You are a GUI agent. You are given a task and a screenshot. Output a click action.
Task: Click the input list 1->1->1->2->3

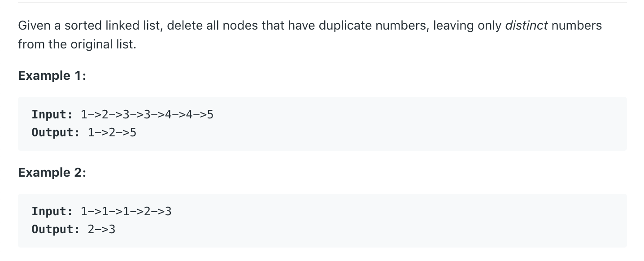126,212
